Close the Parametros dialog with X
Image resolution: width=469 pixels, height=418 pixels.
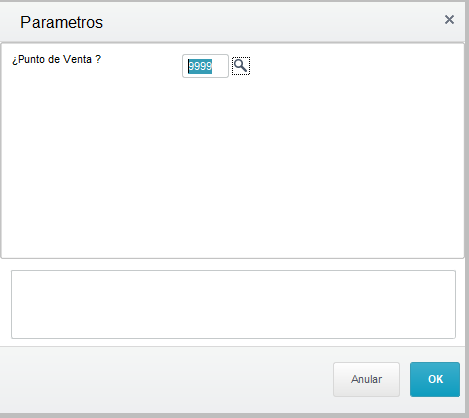click(x=449, y=20)
